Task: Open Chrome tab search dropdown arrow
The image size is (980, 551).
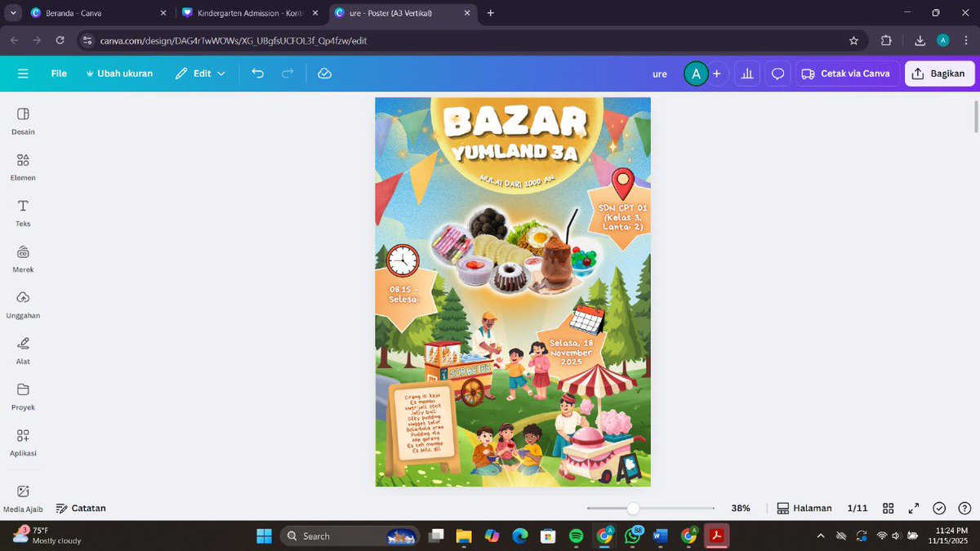Action: click(13, 13)
